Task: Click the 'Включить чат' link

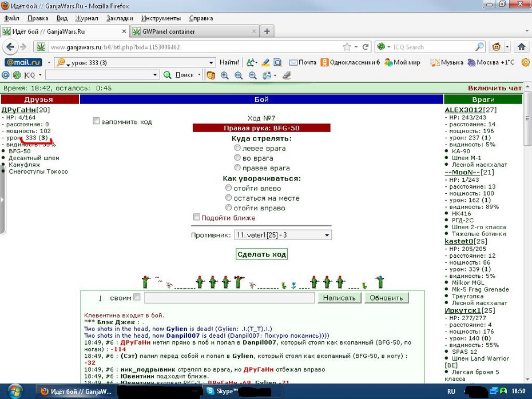Action: tap(495, 88)
